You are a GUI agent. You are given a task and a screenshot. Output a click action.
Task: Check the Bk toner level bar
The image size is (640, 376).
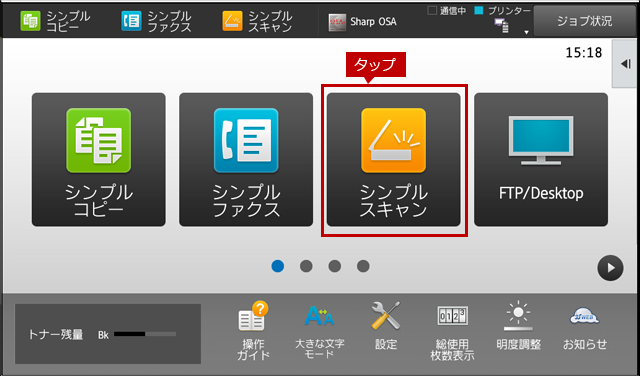tap(145, 334)
